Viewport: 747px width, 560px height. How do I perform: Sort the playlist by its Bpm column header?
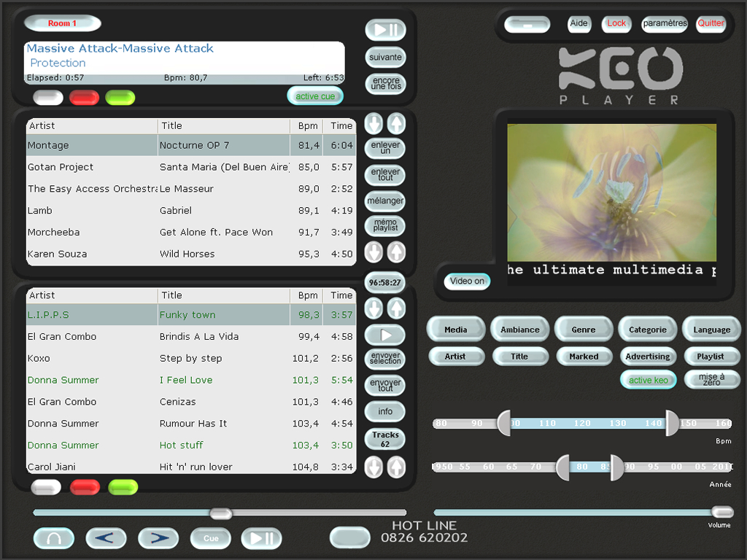coord(308,126)
